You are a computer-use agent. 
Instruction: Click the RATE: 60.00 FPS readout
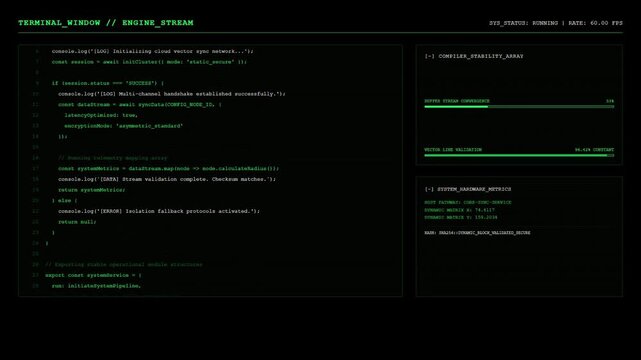tap(595, 23)
